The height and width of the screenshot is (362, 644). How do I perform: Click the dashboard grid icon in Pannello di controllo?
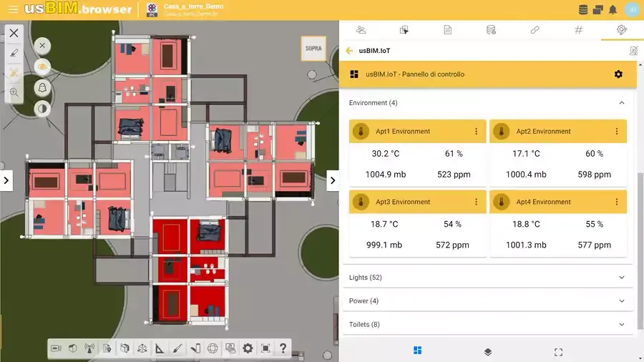354,74
